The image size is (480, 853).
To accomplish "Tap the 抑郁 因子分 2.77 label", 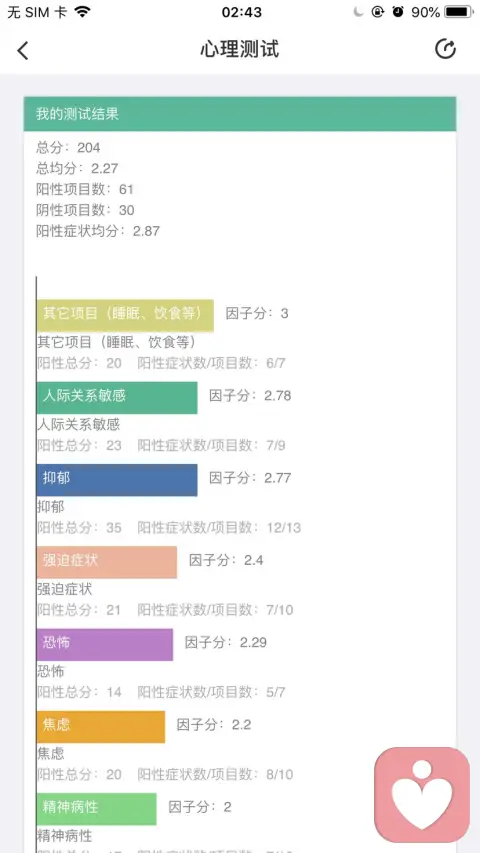I will pos(250,478).
